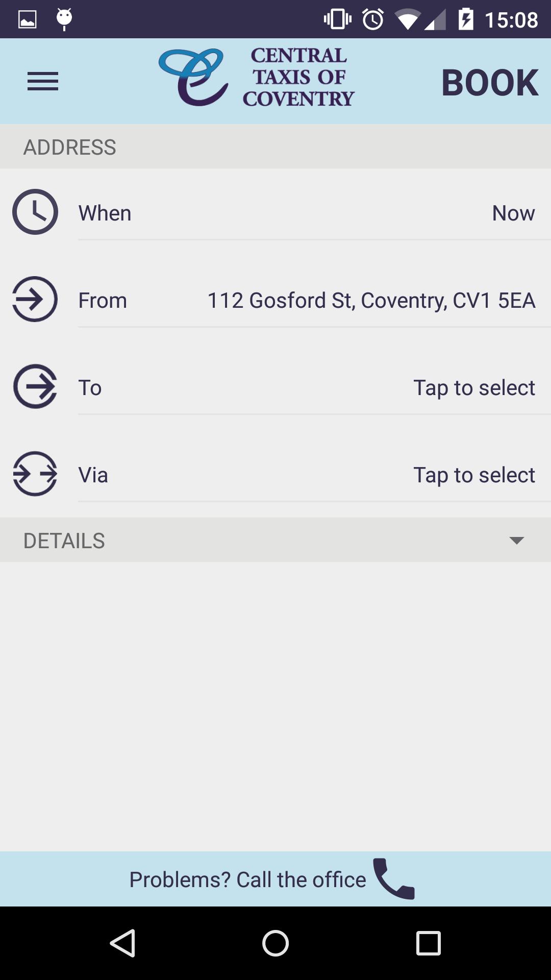Click the clock icon beside When

35,212
